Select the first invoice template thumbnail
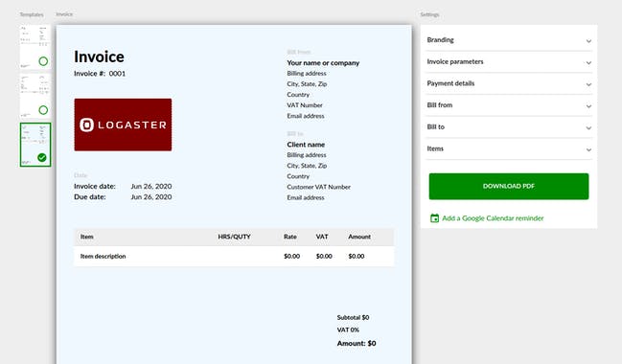Viewport: 622px width, 364px height. [35, 47]
